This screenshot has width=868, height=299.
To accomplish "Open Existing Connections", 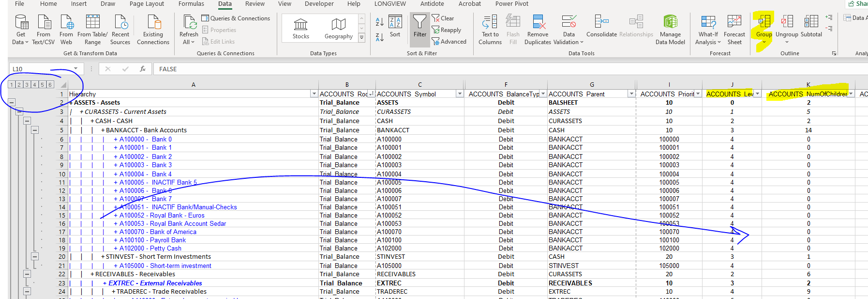I will point(153,30).
